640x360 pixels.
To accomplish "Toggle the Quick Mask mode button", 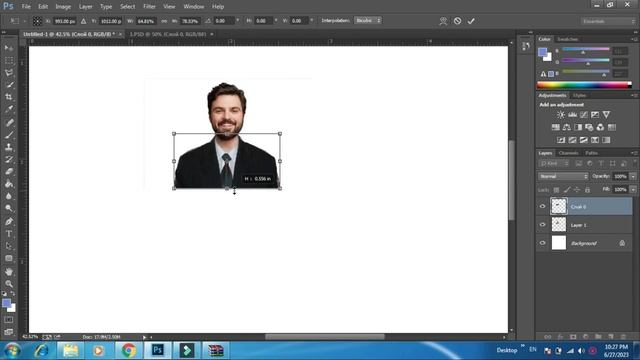I will [x=9, y=320].
